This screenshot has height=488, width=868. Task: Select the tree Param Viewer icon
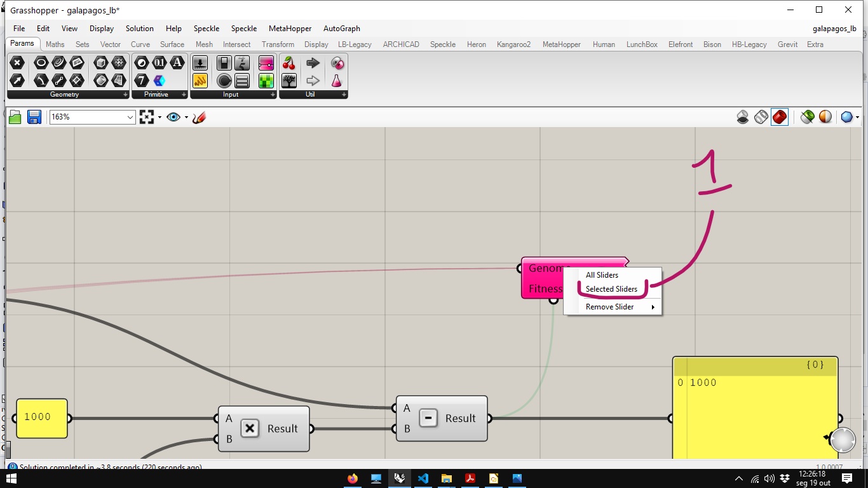(289, 81)
